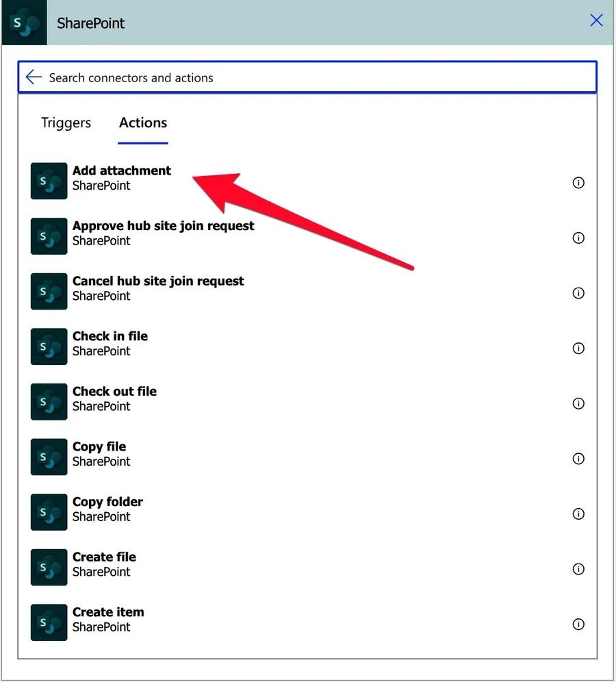View info for Copy file action
Image resolution: width=616 pixels, height=682 pixels.
tap(578, 459)
